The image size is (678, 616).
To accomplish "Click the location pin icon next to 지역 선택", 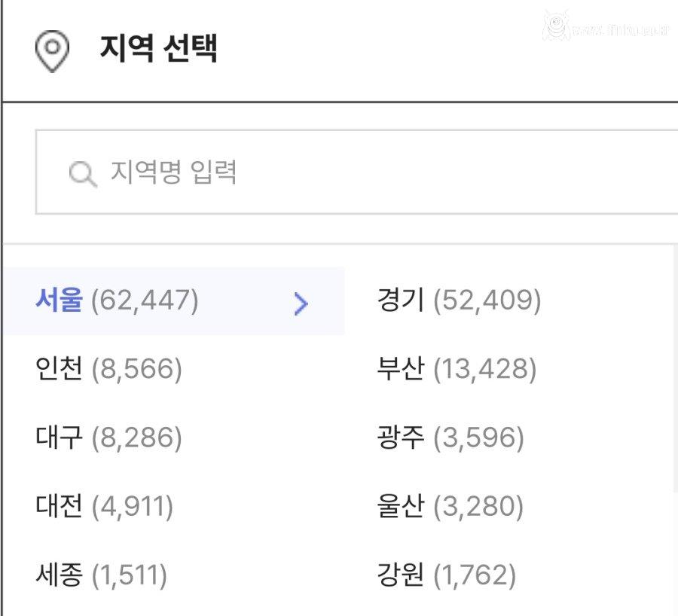I will [51, 49].
